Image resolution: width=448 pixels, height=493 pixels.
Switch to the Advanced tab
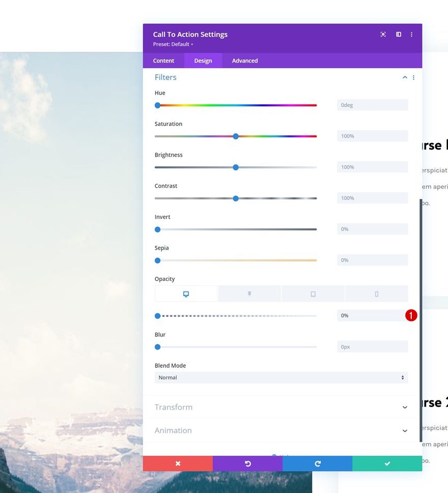(x=245, y=61)
